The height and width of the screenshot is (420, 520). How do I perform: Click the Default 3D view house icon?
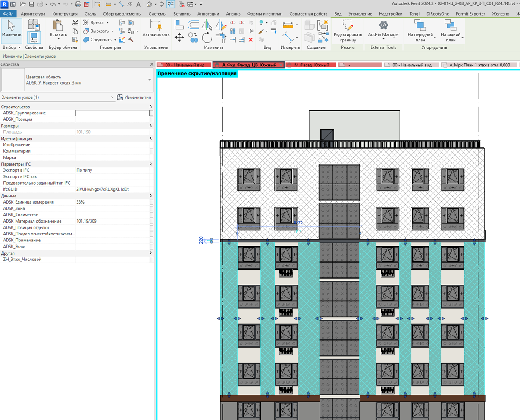pos(149,4)
